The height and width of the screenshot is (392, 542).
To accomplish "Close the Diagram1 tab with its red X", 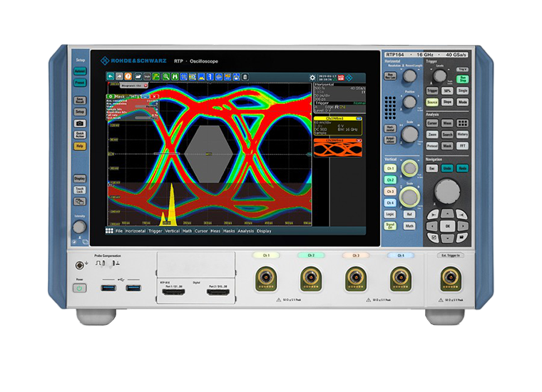I will 145,86.
